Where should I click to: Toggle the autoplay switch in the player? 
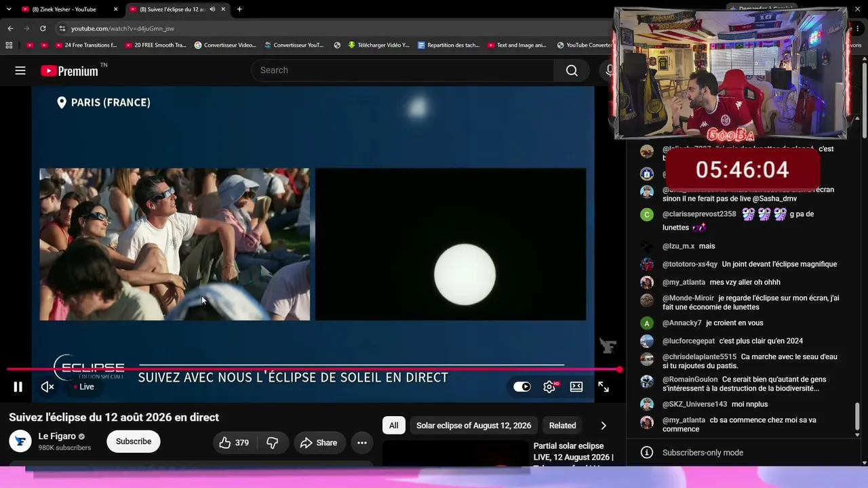(522, 387)
